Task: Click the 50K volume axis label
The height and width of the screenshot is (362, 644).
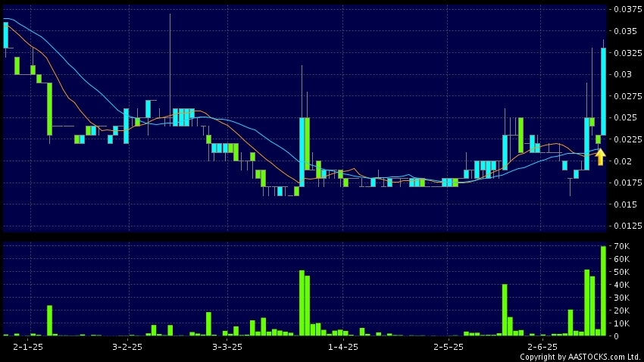Action: click(622, 272)
